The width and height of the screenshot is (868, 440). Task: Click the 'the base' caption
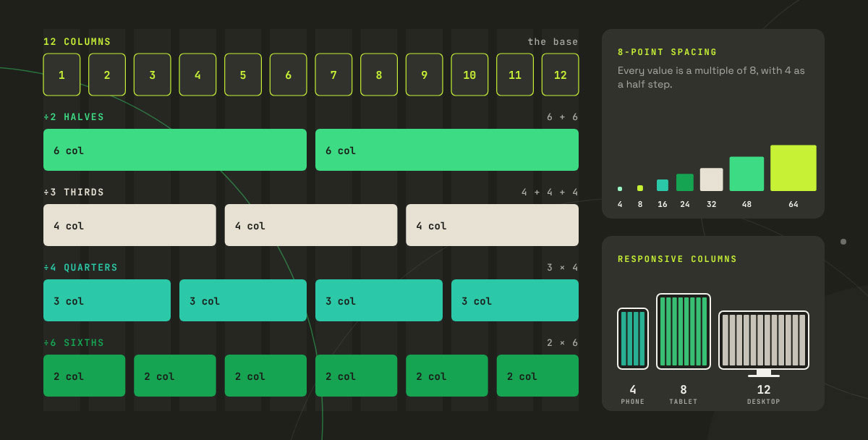click(x=553, y=42)
